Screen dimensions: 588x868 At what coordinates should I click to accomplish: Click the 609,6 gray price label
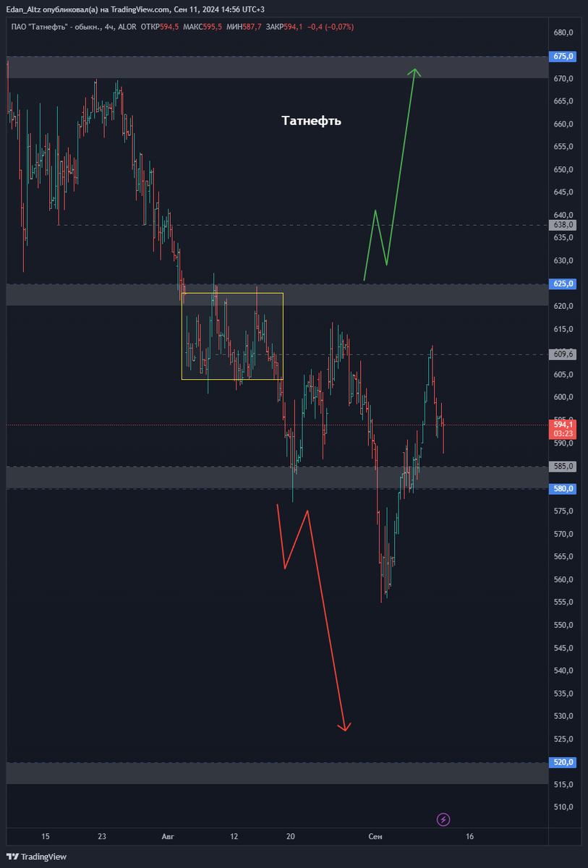563,354
